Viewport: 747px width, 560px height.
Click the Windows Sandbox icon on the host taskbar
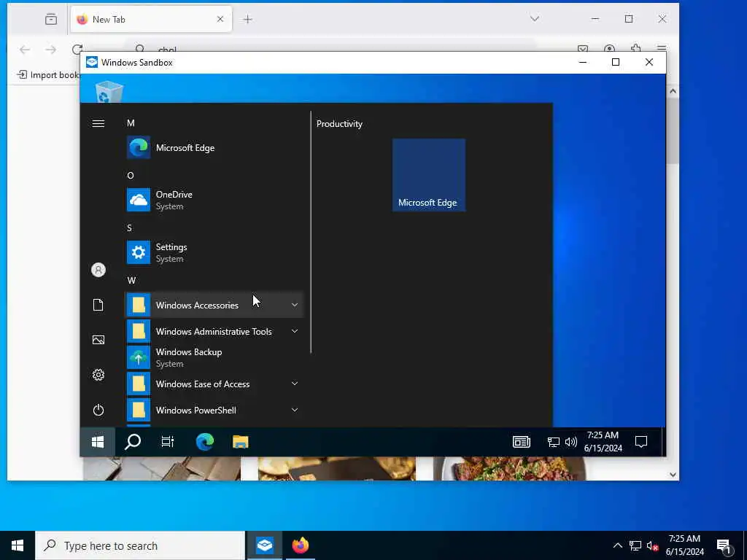(264, 545)
